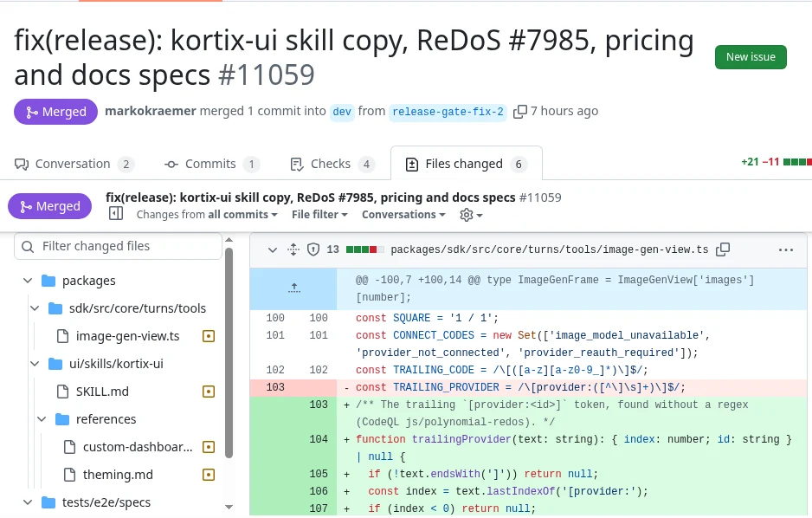The image size is (812, 518).
Task: Click the references folder icon
Action: tap(62, 419)
